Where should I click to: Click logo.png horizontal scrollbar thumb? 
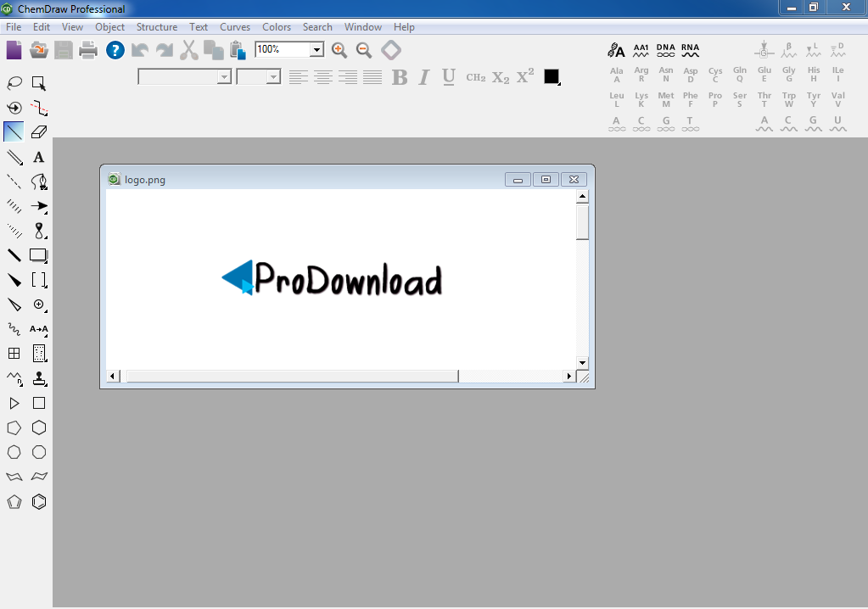(x=292, y=376)
